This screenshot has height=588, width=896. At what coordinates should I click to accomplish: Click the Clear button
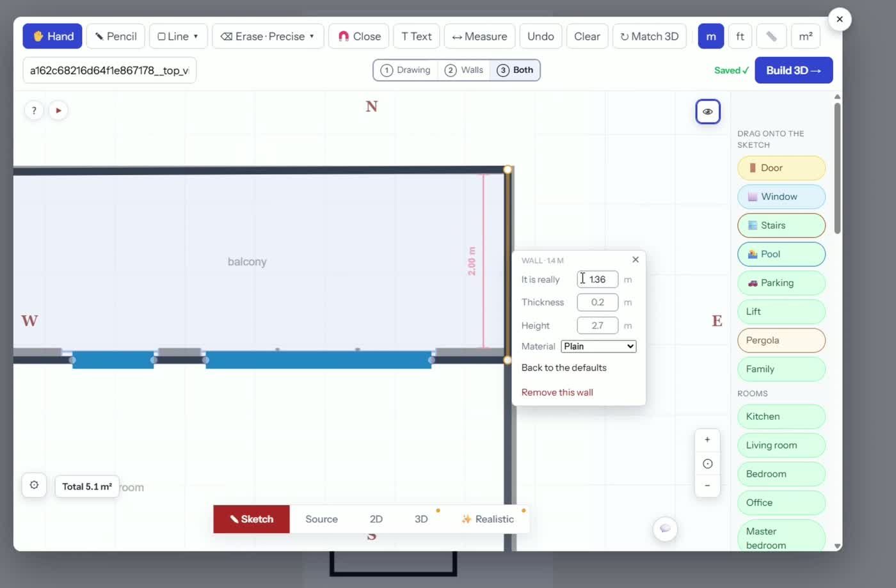click(587, 36)
